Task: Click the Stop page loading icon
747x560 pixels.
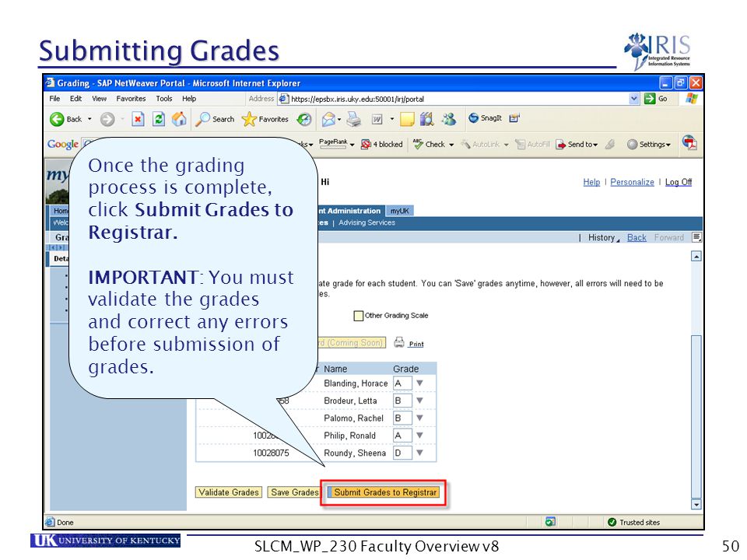Action: tap(138, 118)
